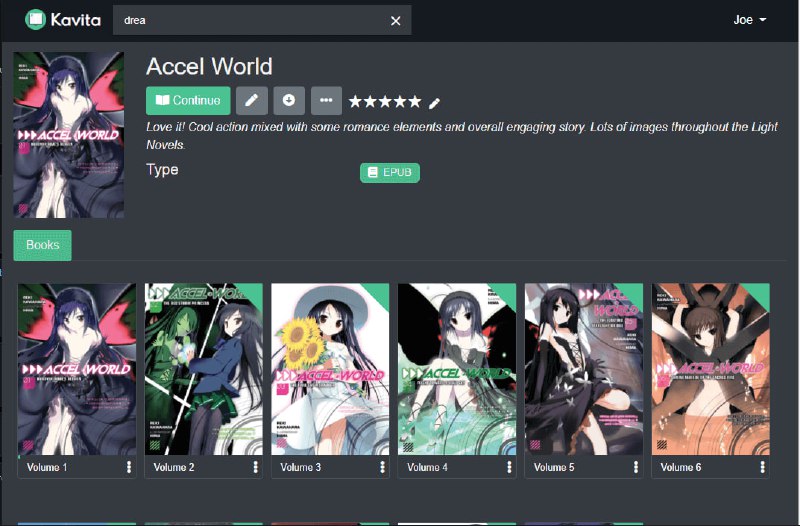Clear the search field text

pyautogui.click(x=395, y=21)
